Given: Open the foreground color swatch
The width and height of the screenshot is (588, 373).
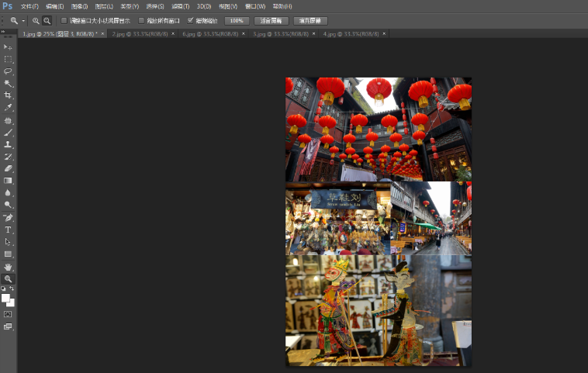Looking at the screenshot, I should pyautogui.click(x=5, y=298).
